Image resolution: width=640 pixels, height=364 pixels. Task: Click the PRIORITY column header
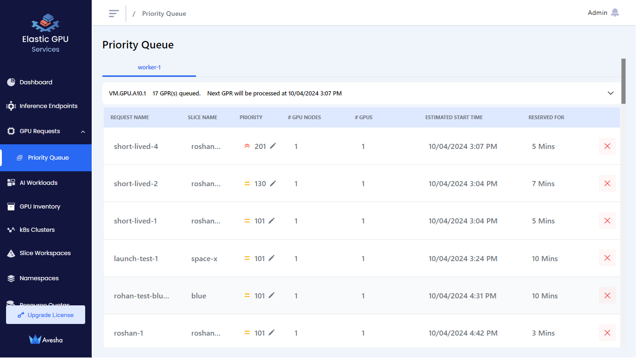pyautogui.click(x=251, y=117)
